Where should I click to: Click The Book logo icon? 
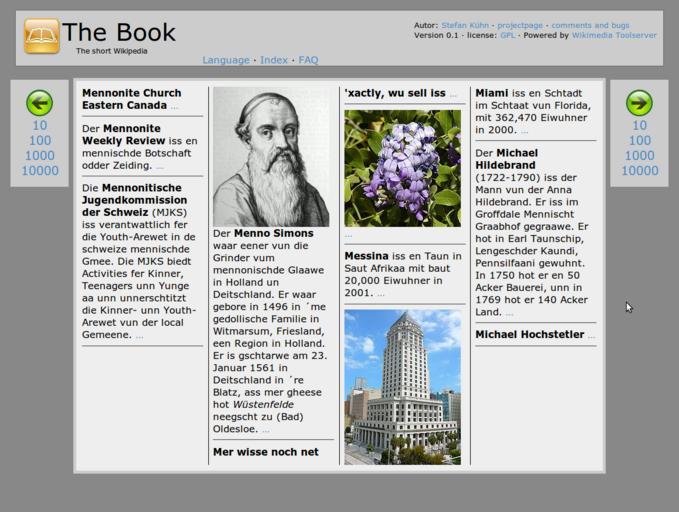tap(42, 36)
